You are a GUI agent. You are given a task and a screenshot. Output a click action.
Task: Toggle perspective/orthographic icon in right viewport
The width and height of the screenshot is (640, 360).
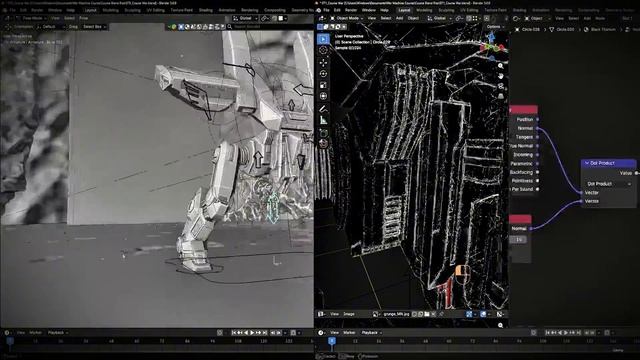pyautogui.click(x=501, y=96)
